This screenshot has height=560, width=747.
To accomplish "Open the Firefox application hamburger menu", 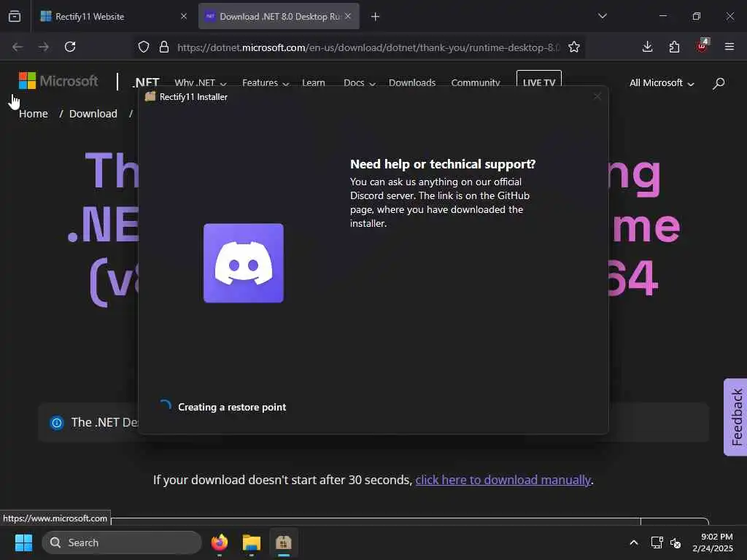I will click(729, 47).
